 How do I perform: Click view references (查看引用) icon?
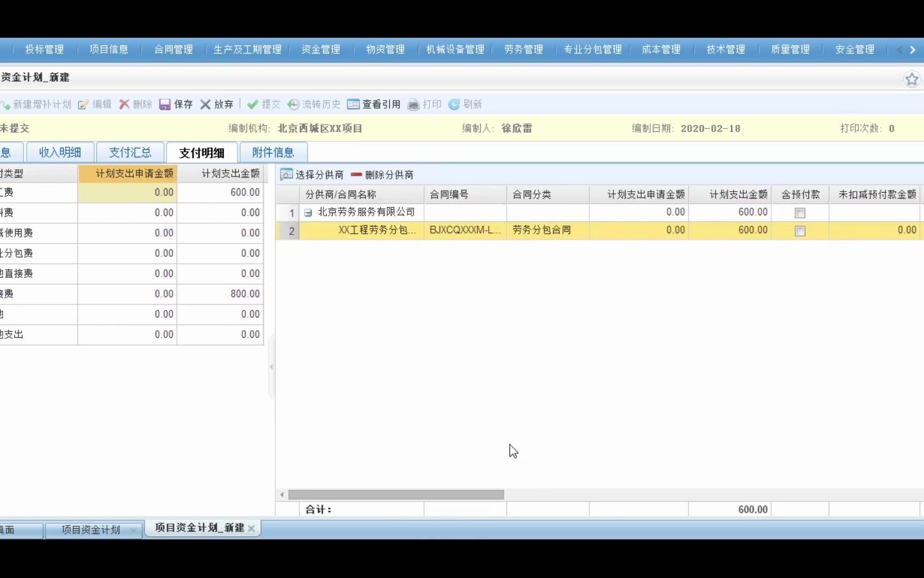pyautogui.click(x=353, y=104)
